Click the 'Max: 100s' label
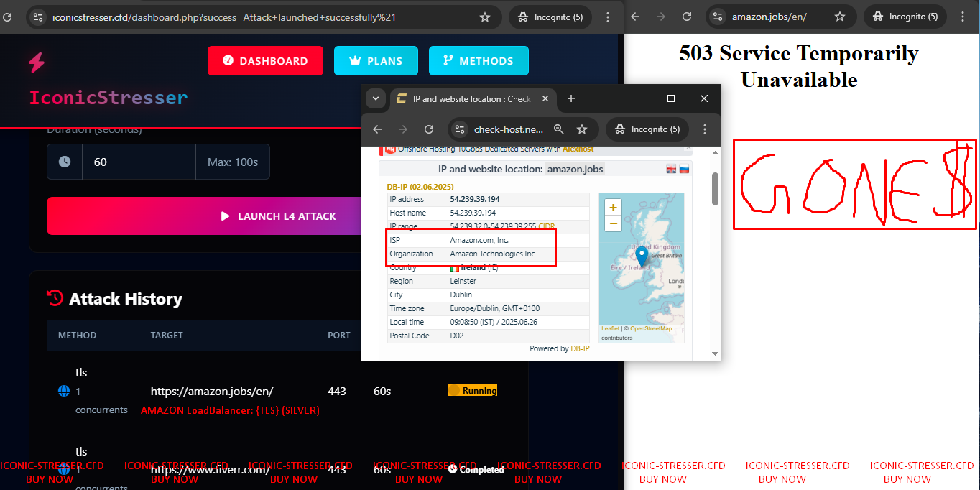 point(233,162)
